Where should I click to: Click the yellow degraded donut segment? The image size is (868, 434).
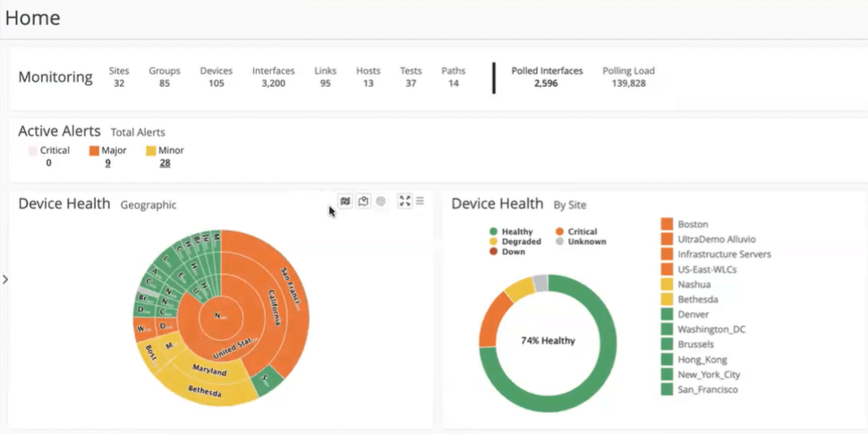[519, 290]
